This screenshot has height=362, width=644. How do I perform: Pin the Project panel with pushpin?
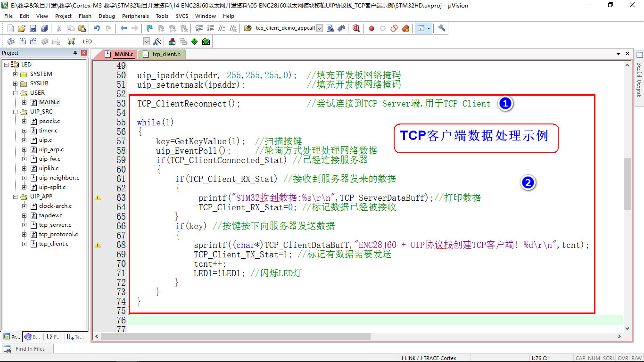click(75, 53)
